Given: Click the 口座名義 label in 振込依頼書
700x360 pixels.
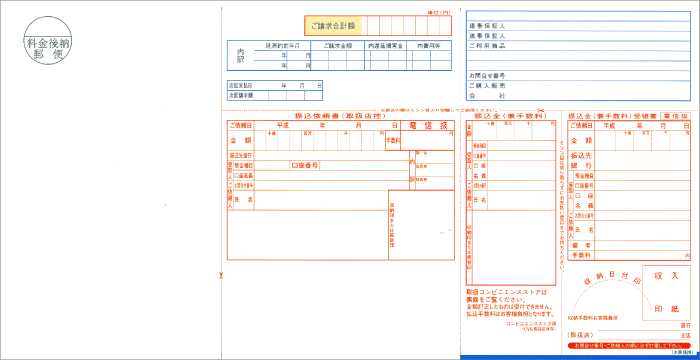Looking at the screenshot, I should point(243,175).
